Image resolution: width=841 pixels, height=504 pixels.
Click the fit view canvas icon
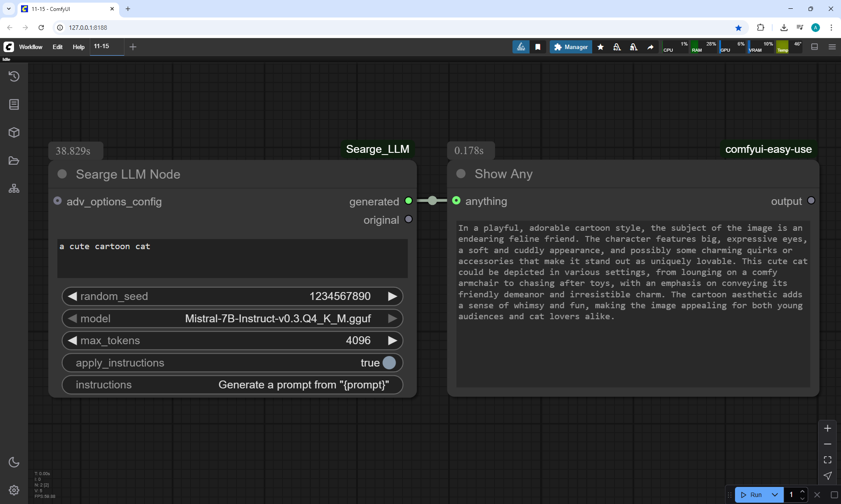coord(827,460)
